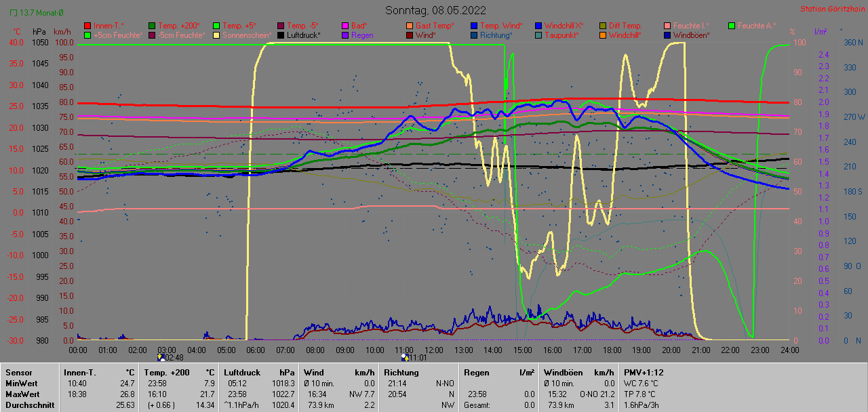Select the Richtung legend swatch

pos(475,35)
